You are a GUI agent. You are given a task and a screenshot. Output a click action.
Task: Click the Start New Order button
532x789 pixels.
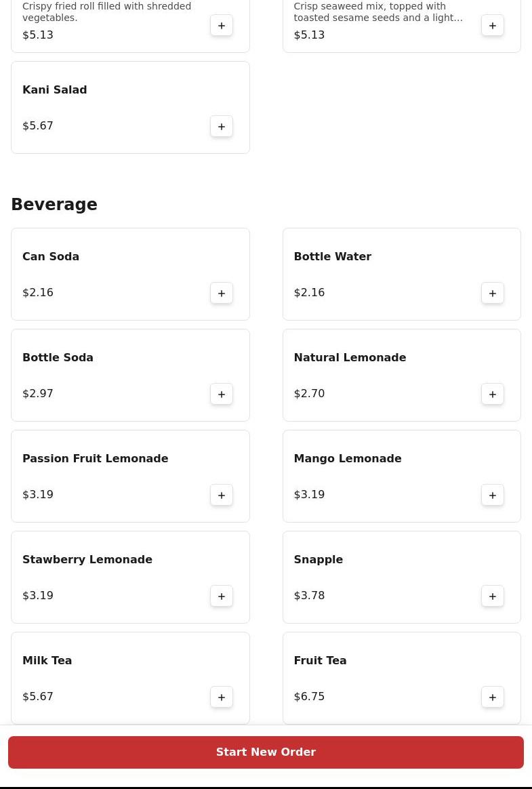tap(266, 752)
